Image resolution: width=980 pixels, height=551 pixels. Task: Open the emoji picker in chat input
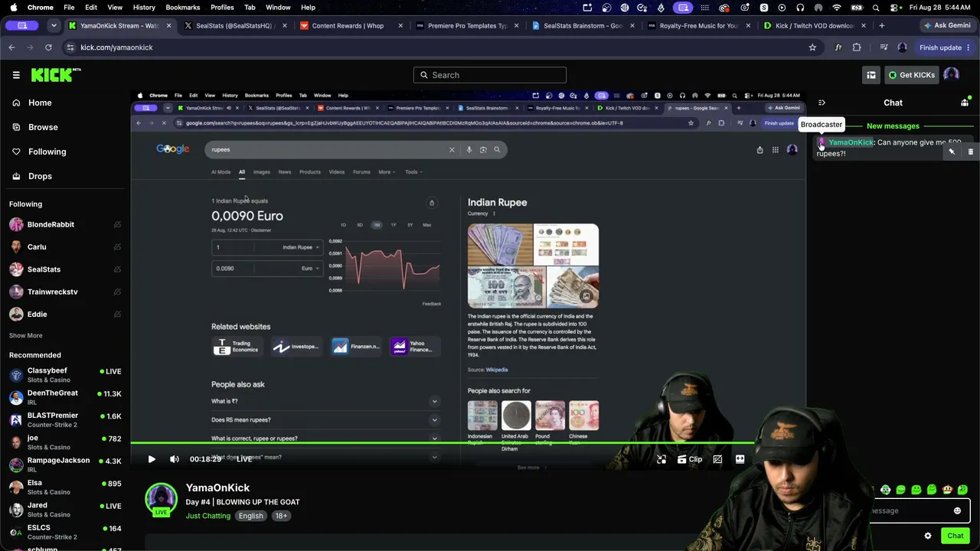[957, 510]
